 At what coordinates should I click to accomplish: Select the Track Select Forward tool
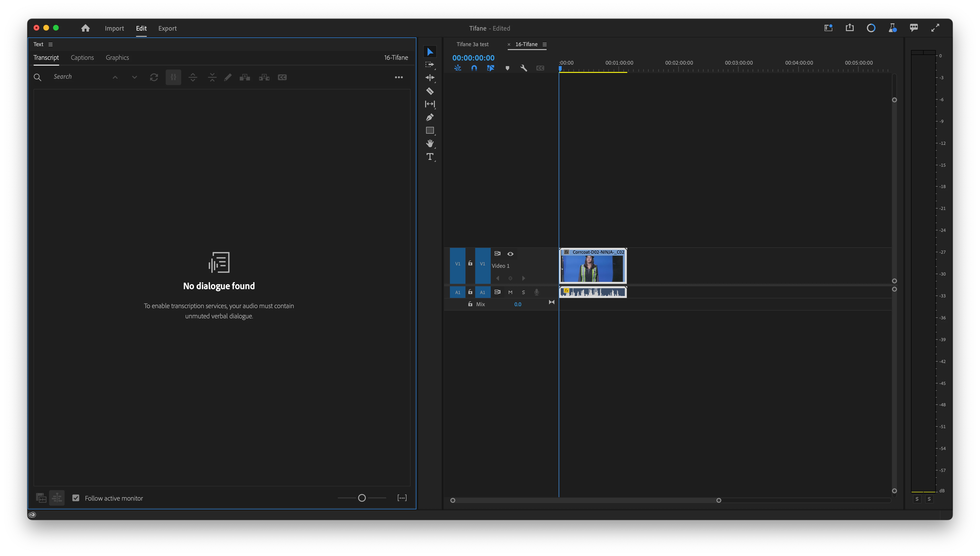(x=430, y=65)
